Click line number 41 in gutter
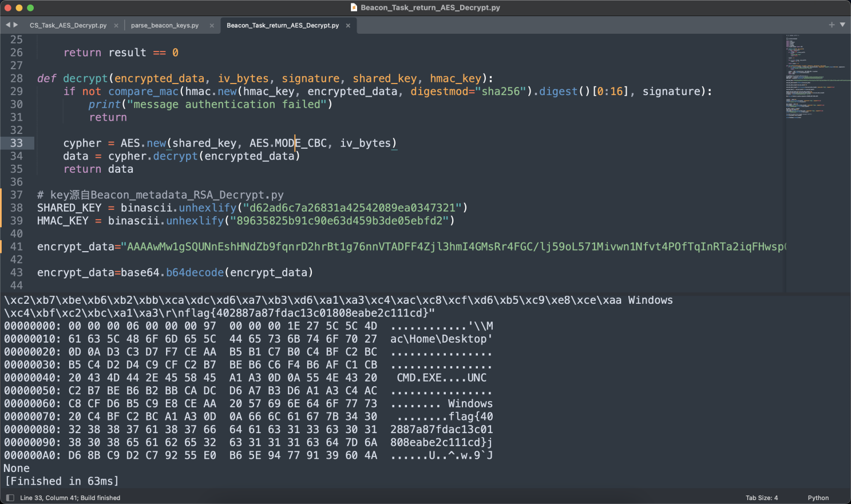This screenshot has width=851, height=504. click(17, 247)
